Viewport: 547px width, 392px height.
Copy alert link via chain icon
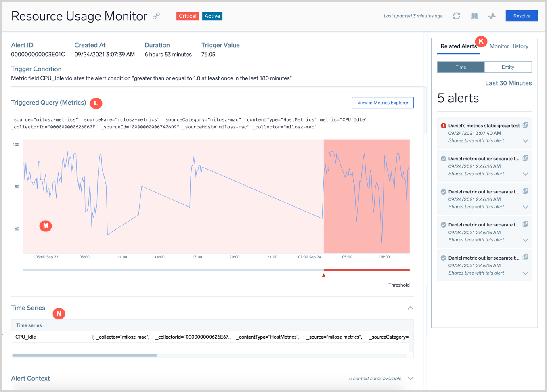coord(156,16)
